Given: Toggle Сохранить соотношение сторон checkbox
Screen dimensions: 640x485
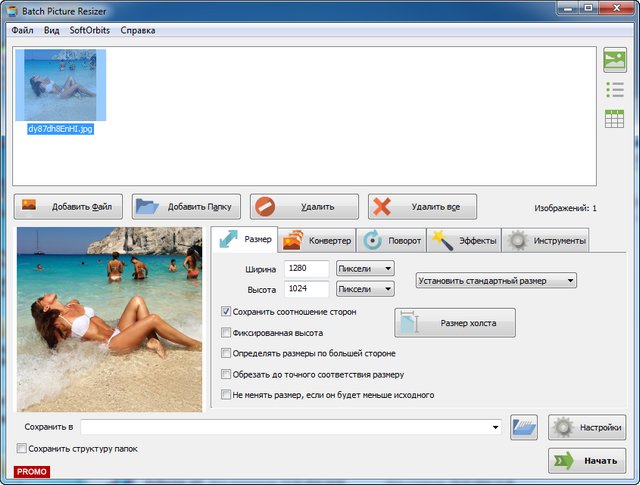Looking at the screenshot, I should 226,312.
